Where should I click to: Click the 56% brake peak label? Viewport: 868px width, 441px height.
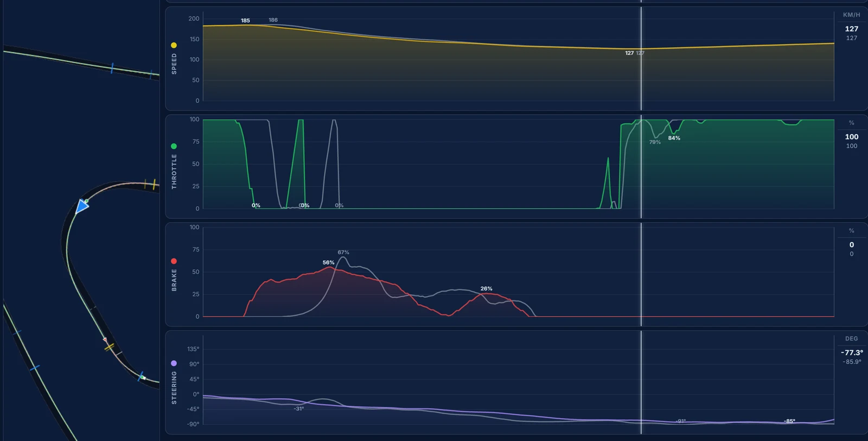pyautogui.click(x=328, y=262)
